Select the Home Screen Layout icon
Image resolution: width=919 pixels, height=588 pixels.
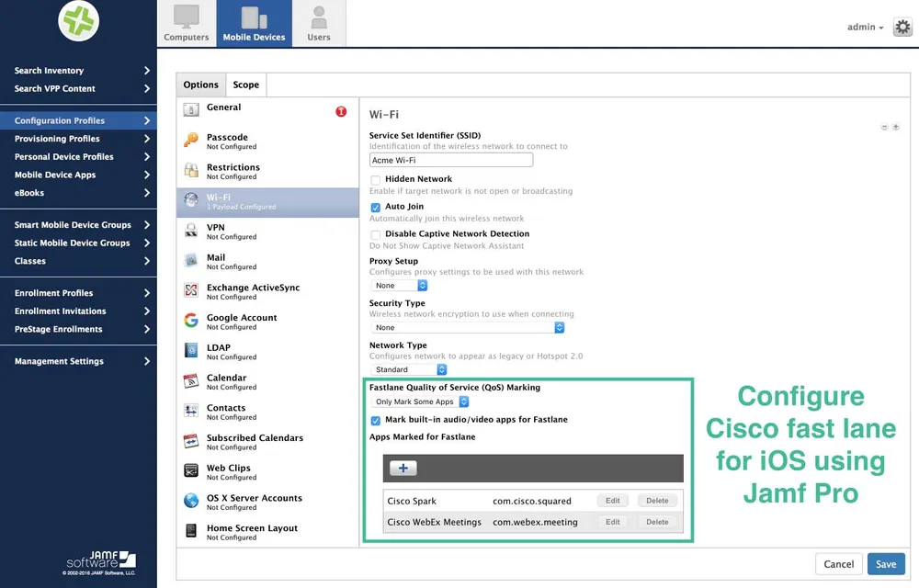point(191,531)
